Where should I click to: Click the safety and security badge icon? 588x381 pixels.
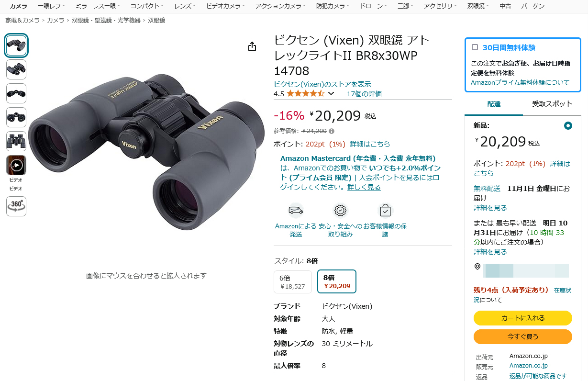340,211
